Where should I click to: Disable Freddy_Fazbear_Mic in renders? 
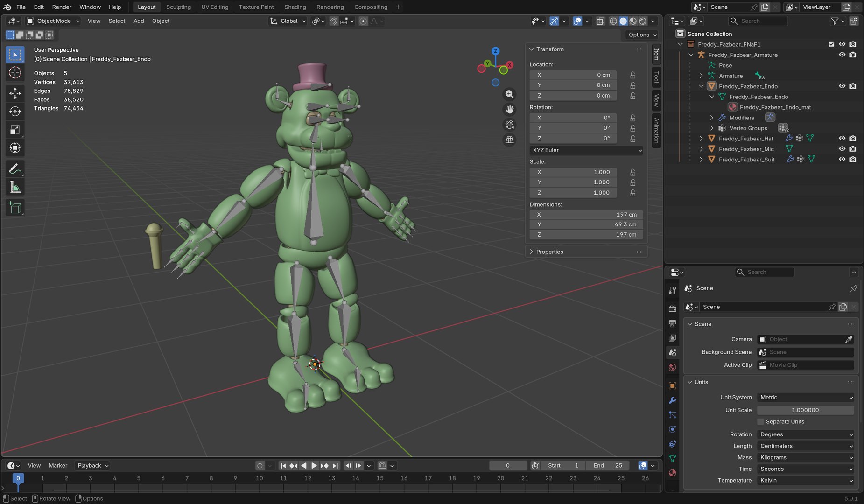(853, 149)
